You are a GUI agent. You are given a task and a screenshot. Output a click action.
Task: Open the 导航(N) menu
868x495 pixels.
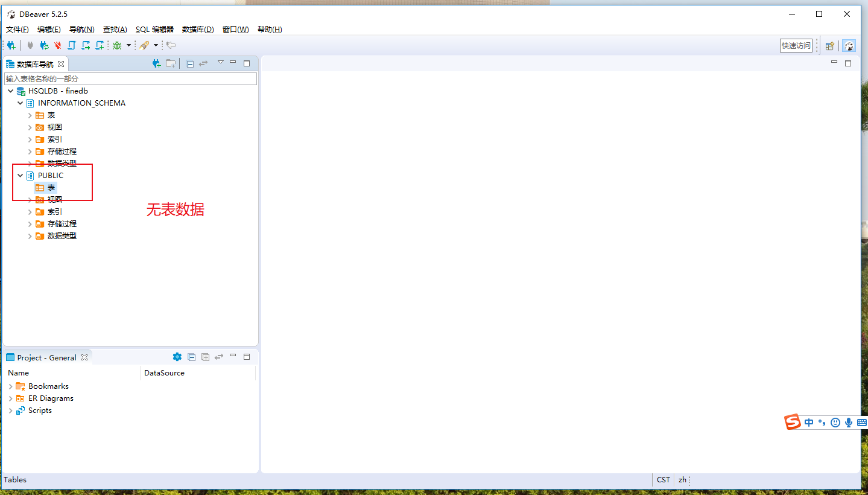pyautogui.click(x=81, y=30)
